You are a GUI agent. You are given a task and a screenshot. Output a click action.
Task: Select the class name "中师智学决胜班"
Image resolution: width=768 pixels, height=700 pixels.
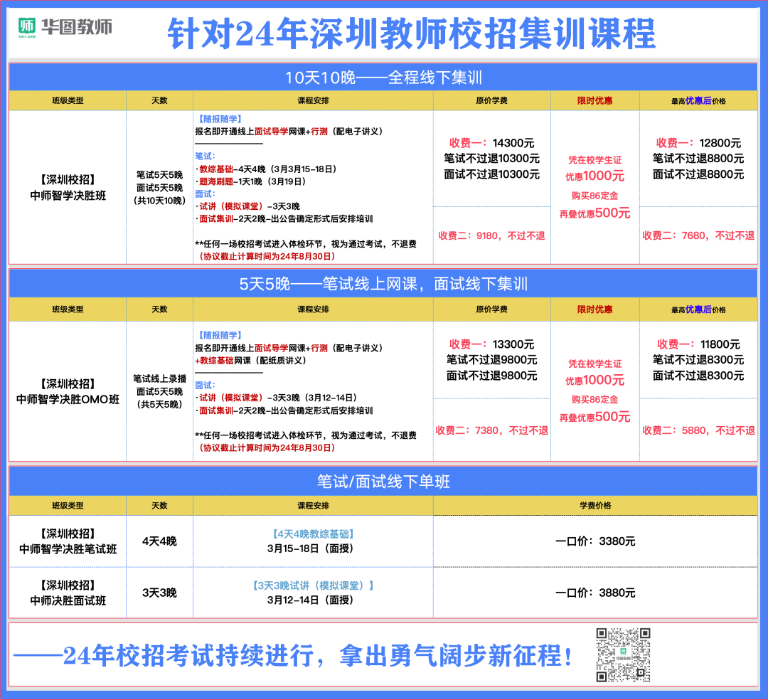coord(68,196)
